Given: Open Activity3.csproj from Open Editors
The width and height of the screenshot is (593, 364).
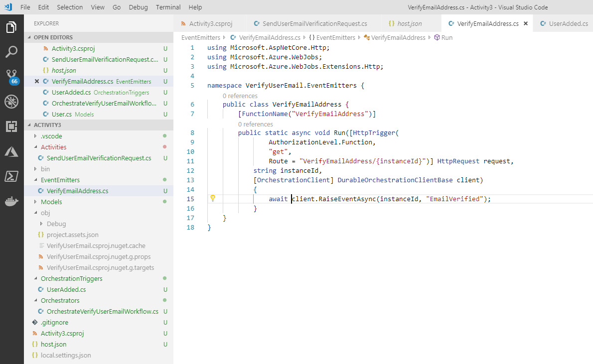Looking at the screenshot, I should pyautogui.click(x=99, y=48).
